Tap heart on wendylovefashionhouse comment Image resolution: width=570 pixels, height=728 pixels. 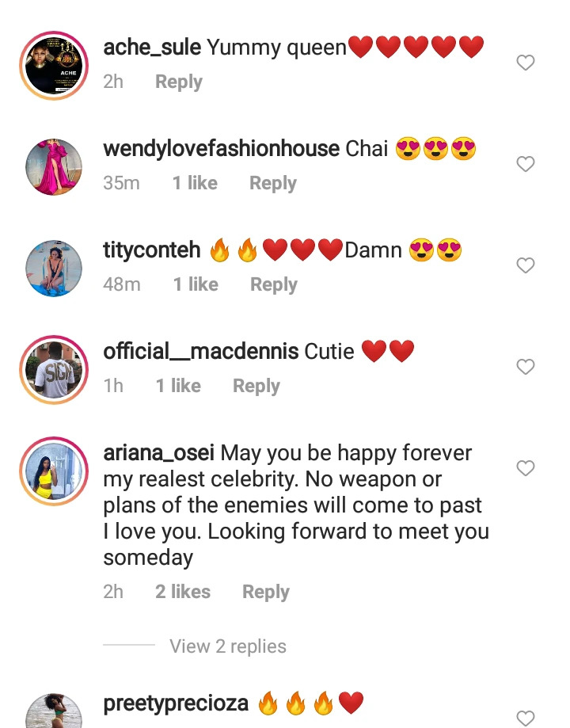click(x=526, y=163)
